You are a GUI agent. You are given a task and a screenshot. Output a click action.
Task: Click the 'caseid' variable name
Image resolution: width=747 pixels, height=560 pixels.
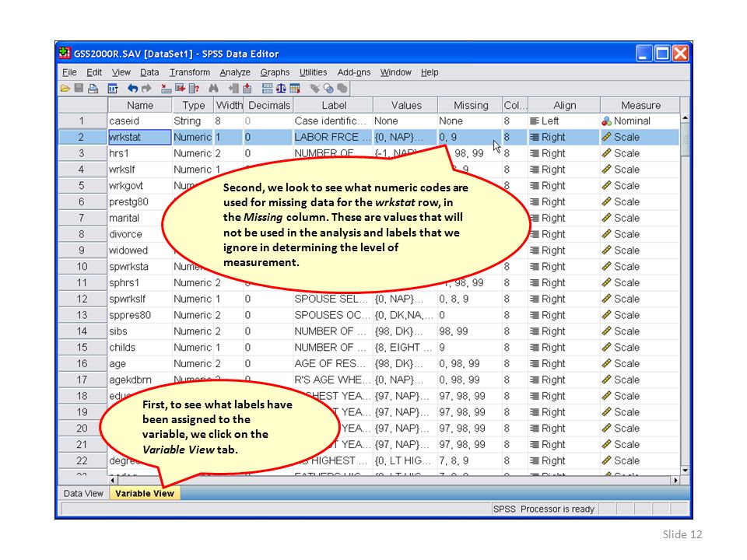[x=124, y=121]
